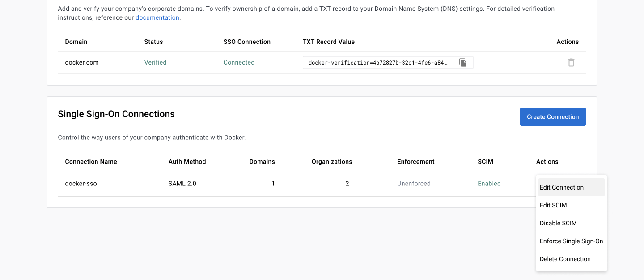The image size is (644, 280).
Task: Click the Single Sign-On Connections heading
Action: click(116, 114)
